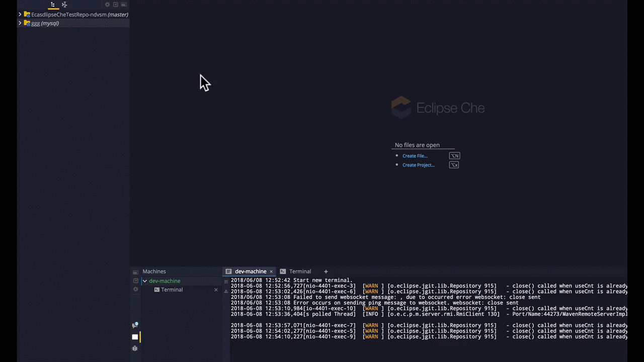Click the Machines panel header
Image resolution: width=644 pixels, height=362 pixels.
(154, 271)
